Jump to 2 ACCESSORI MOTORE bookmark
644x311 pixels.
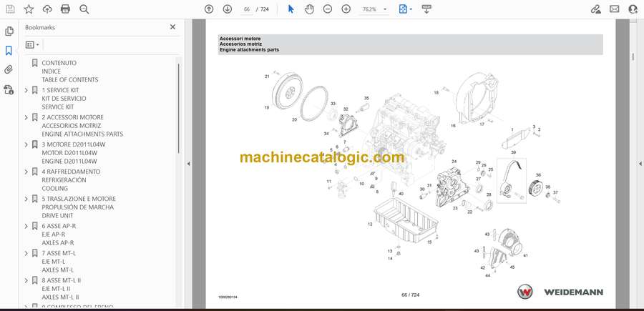pyautogui.click(x=82, y=126)
